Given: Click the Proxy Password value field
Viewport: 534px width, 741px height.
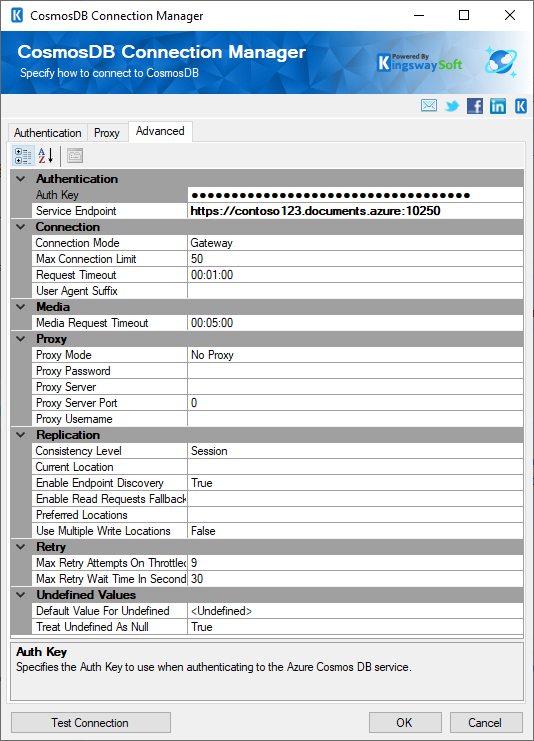Looking at the screenshot, I should point(355,371).
